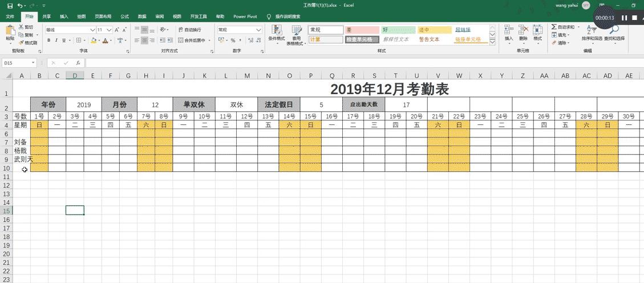Click the Percent Style icon

[x=233, y=41]
